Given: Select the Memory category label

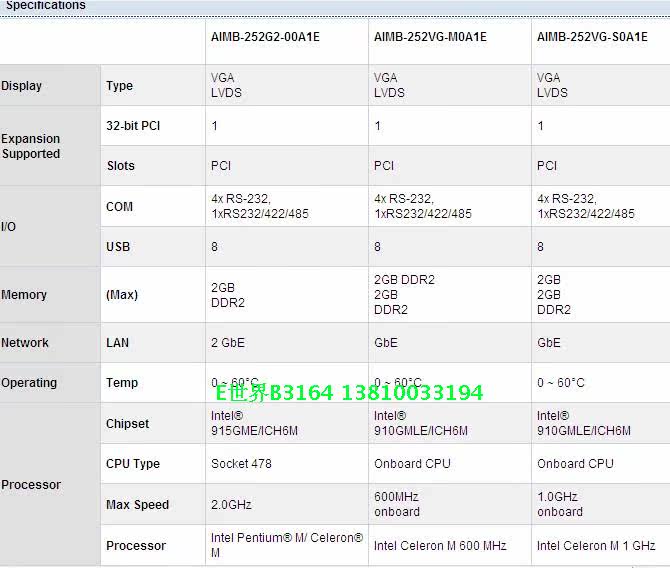Looking at the screenshot, I should (24, 295).
